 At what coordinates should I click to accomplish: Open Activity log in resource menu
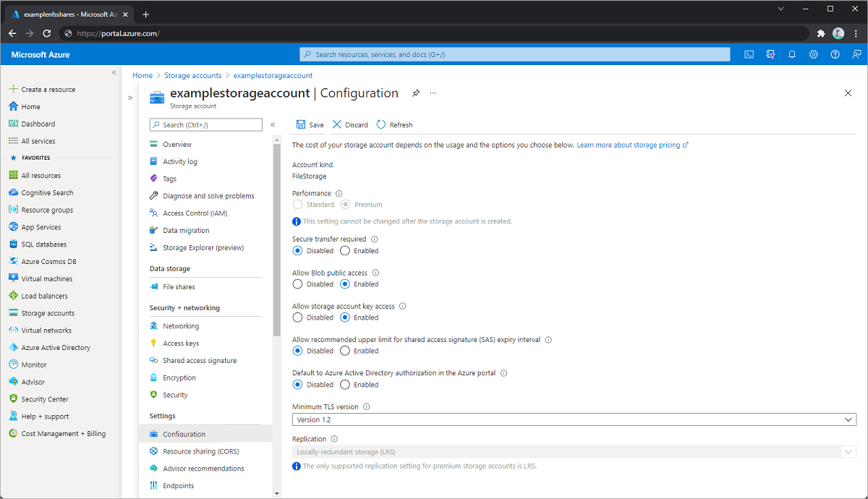click(180, 162)
